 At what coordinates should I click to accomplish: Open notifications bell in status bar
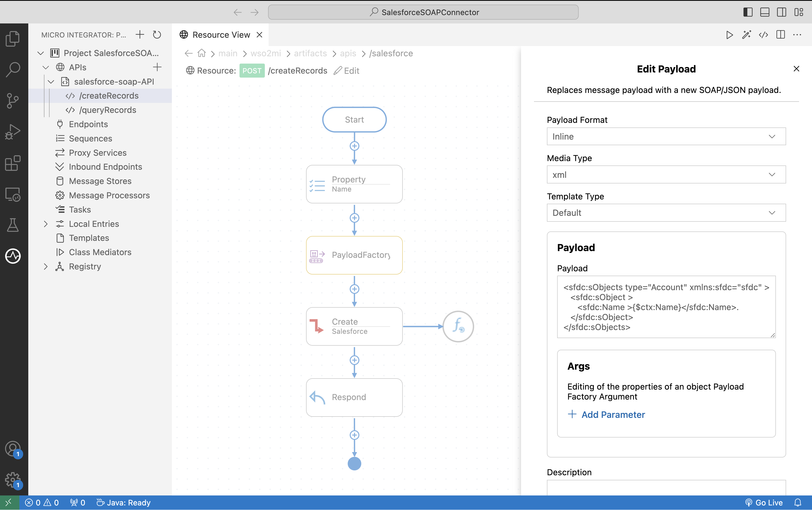tap(797, 502)
